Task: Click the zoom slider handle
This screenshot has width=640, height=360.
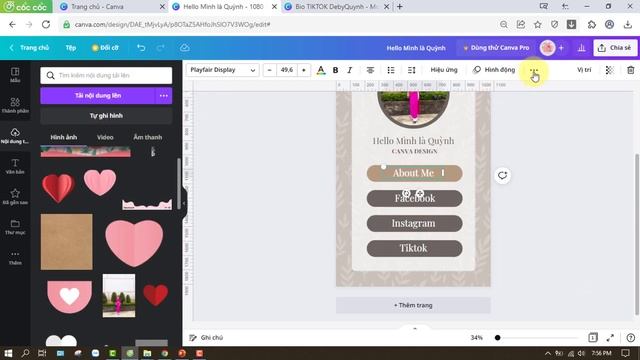Action: click(497, 338)
